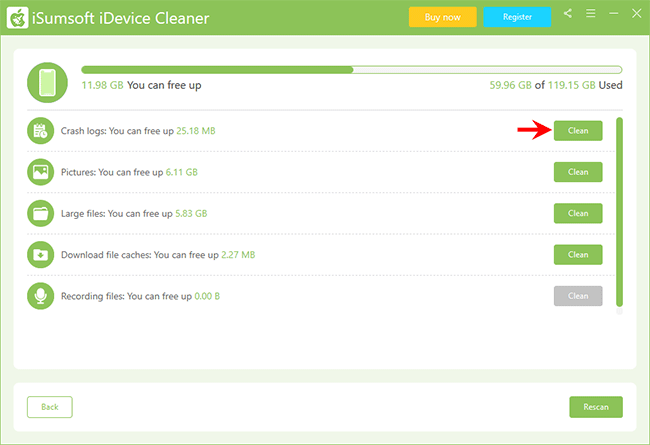Screen dimensions: 650x445
Task: Select the Crash logs row label
Action: click(x=138, y=131)
